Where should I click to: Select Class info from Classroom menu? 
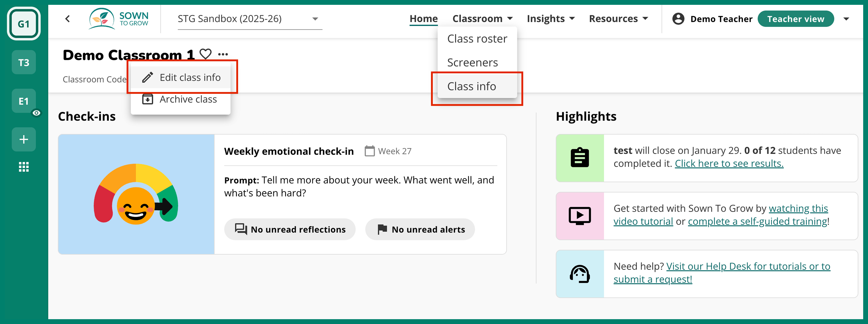coord(471,86)
